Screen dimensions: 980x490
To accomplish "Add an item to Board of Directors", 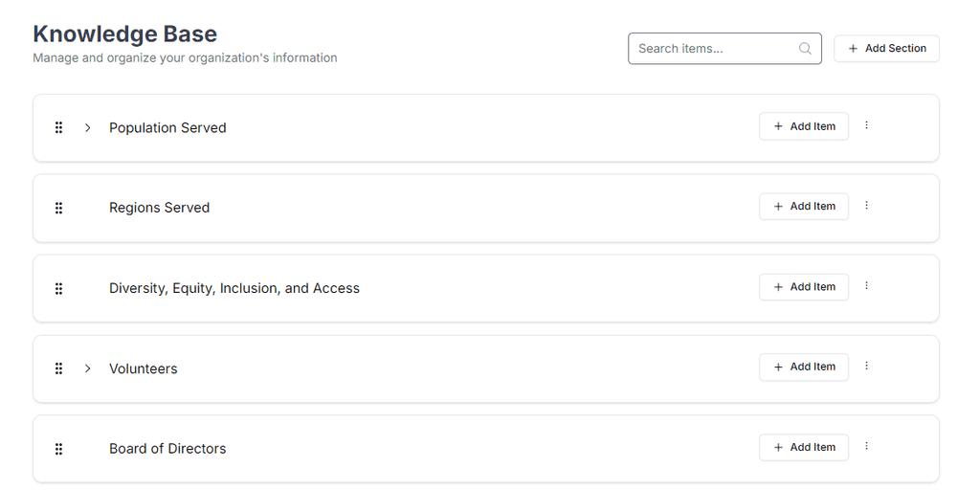I will tap(803, 448).
